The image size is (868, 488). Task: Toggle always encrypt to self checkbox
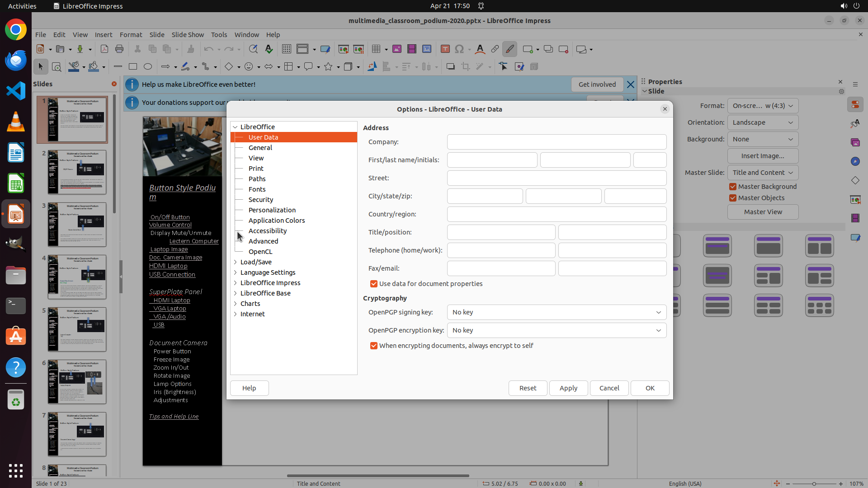pos(374,346)
